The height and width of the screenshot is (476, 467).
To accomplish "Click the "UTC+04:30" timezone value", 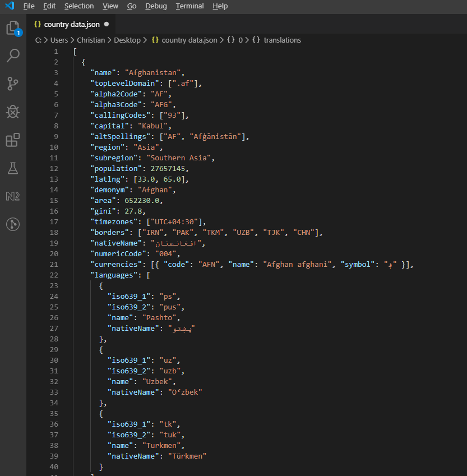I will coord(174,222).
